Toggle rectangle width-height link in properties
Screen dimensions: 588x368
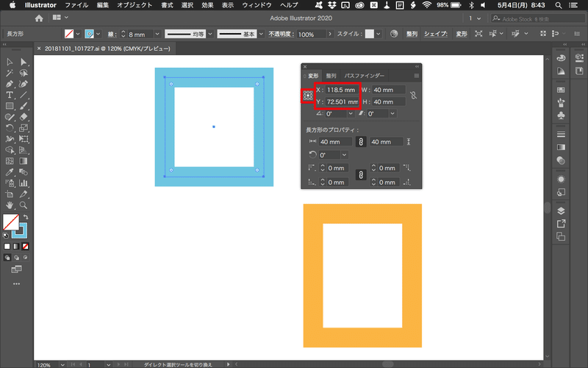point(361,141)
